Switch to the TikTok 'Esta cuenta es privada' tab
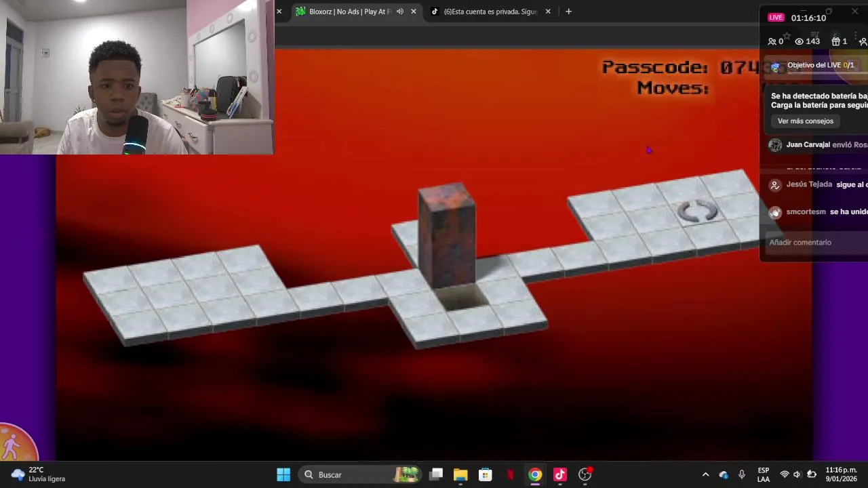The height and width of the screenshot is (488, 868). 490,12
